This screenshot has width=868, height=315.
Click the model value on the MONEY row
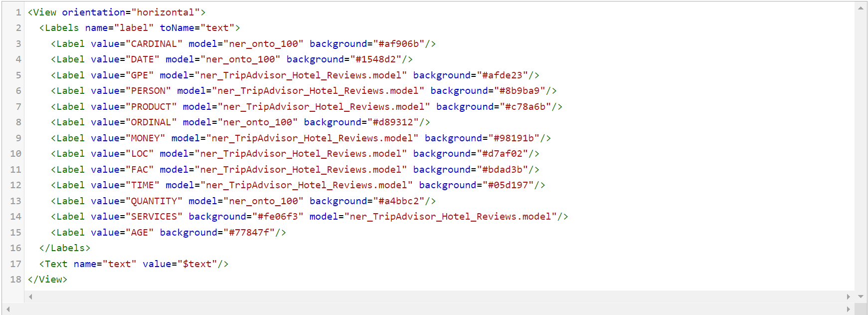312,138
